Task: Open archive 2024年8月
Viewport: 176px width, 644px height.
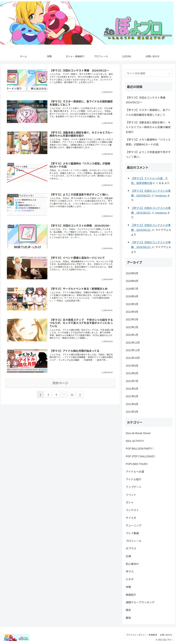Action: pyautogui.click(x=132, y=281)
